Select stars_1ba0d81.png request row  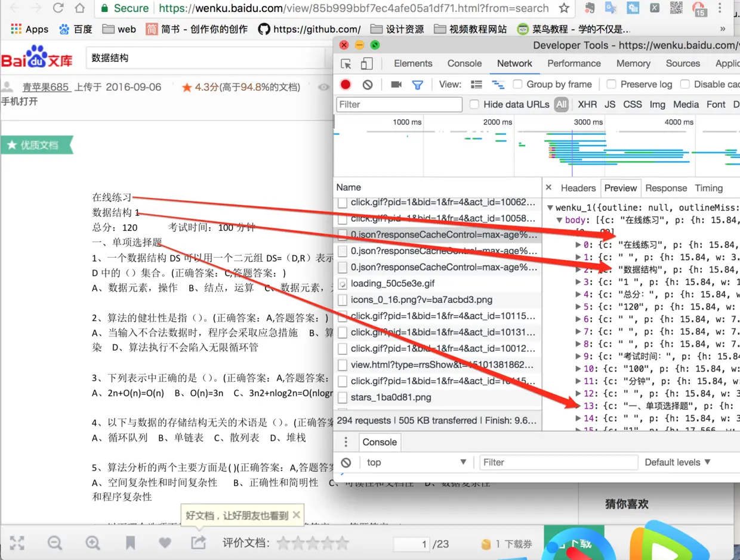click(x=438, y=397)
